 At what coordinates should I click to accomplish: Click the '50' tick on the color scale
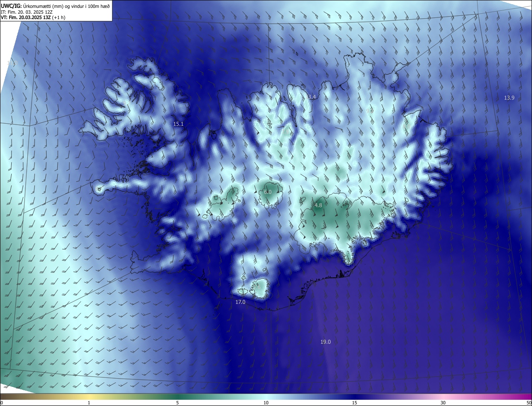click(x=529, y=403)
